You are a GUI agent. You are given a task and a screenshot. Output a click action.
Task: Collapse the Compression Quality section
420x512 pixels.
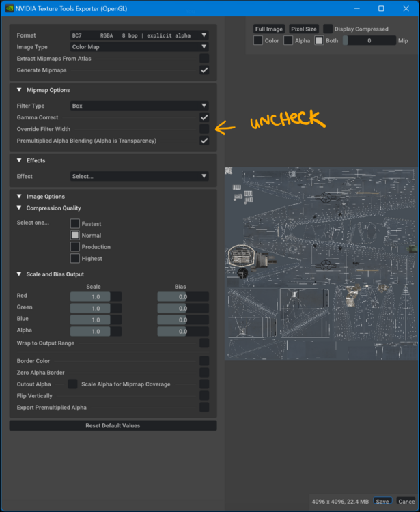(x=19, y=208)
